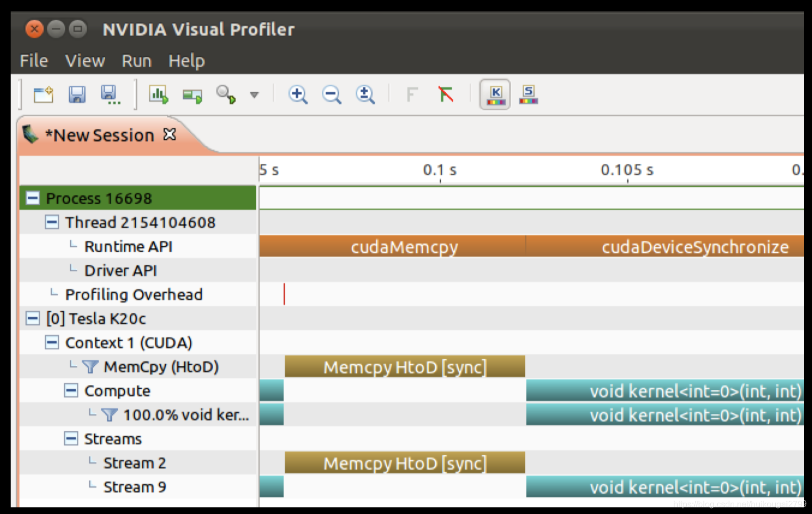This screenshot has width=812, height=514.
Task: Collapse the Process 16698 node
Action: point(33,198)
